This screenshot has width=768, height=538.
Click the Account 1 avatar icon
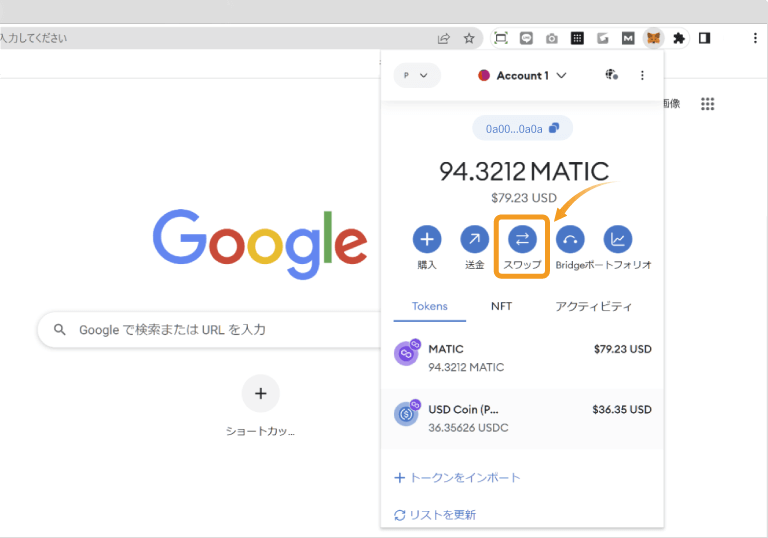483,75
